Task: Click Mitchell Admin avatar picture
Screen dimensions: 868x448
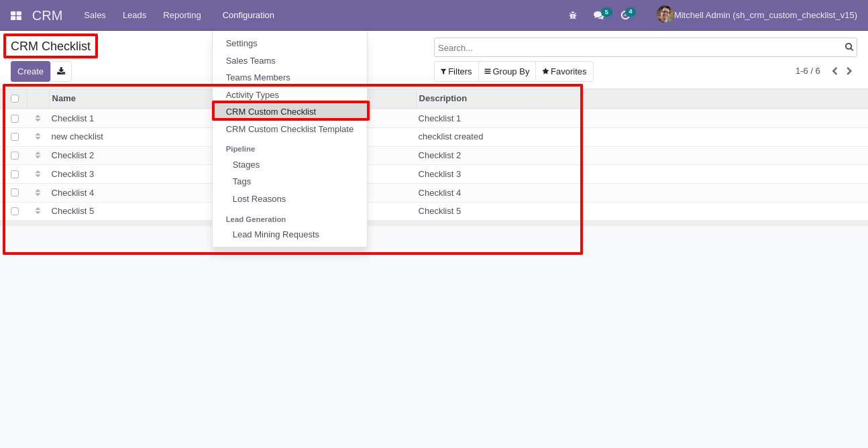Action: click(x=665, y=15)
